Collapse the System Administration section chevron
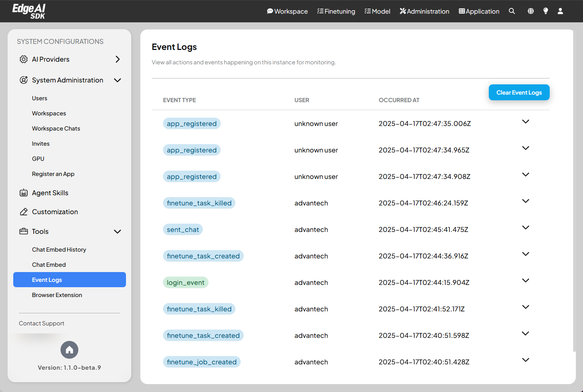The height and width of the screenshot is (392, 583). click(118, 80)
